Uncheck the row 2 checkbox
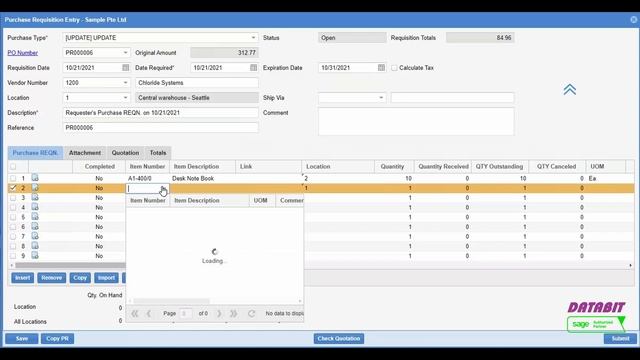 click(x=13, y=188)
